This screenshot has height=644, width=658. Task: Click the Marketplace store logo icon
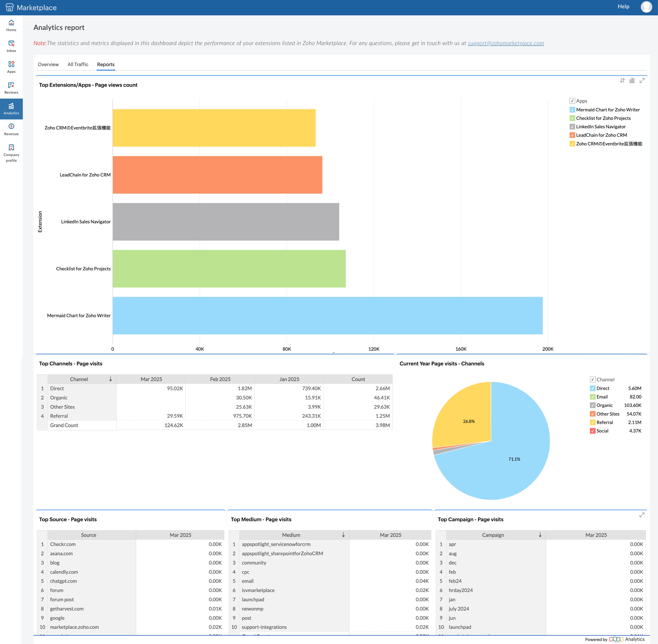point(10,7)
